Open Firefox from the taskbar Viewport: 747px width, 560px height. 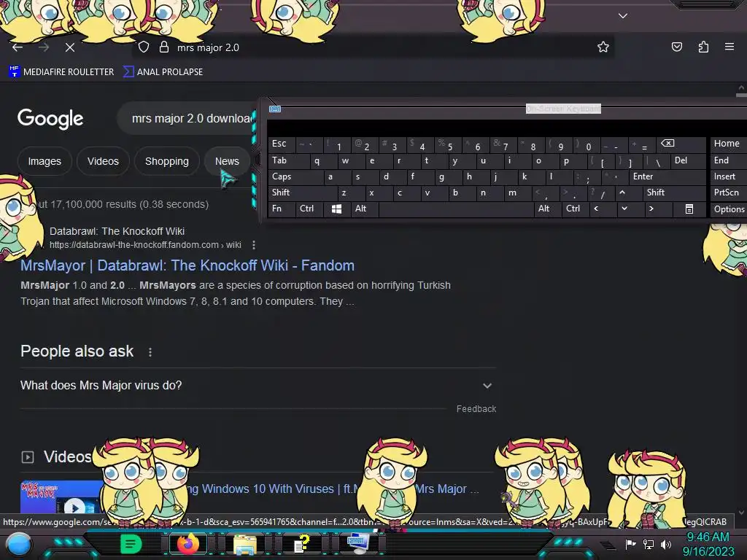(x=188, y=544)
